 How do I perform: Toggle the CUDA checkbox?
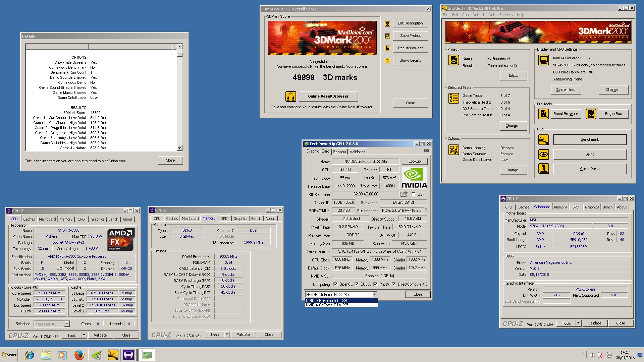pyautogui.click(x=357, y=284)
